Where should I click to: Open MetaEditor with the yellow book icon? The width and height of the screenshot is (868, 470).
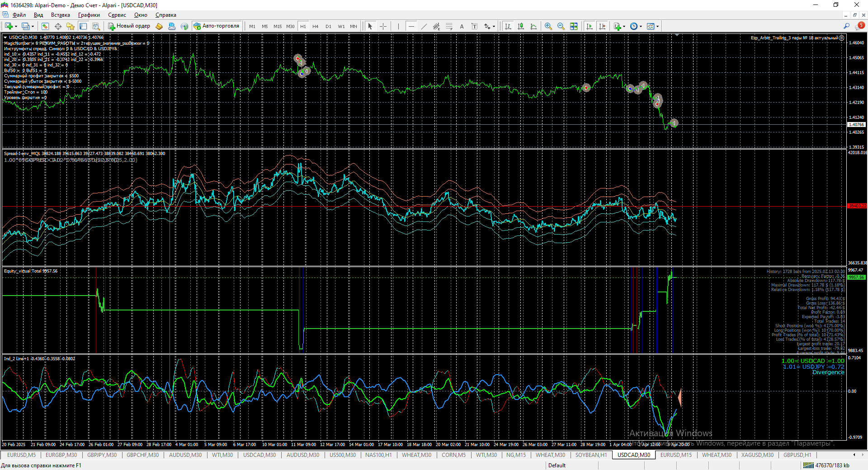tap(159, 26)
